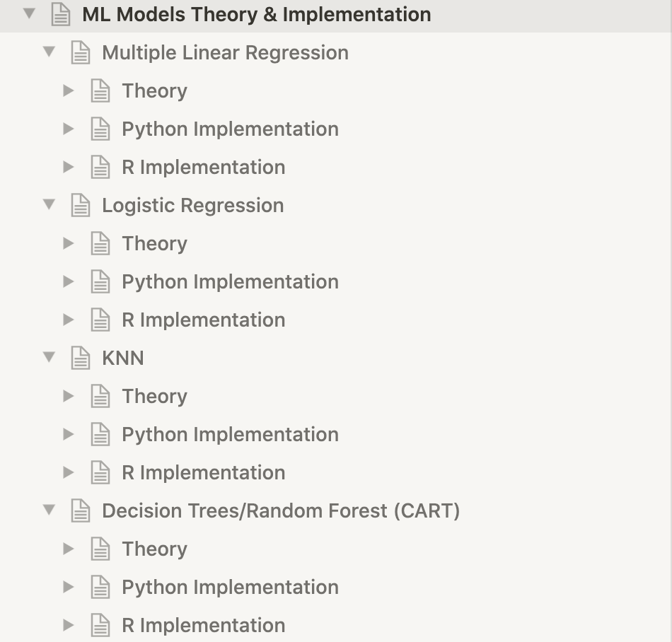Click page icon beside Decision Trees/Random Forest (CART)

pyautogui.click(x=81, y=511)
